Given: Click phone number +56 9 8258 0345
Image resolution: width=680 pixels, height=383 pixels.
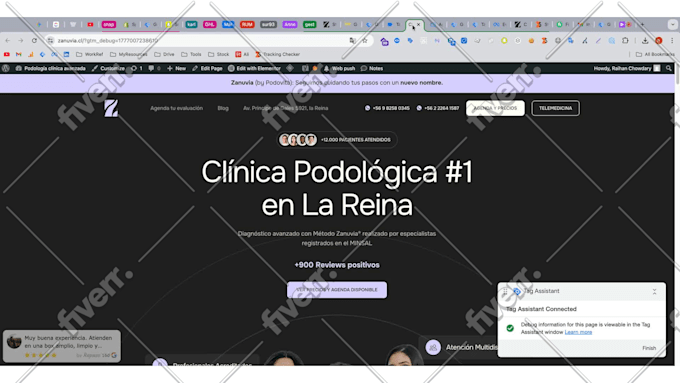Looking at the screenshot, I should pyautogui.click(x=387, y=108).
